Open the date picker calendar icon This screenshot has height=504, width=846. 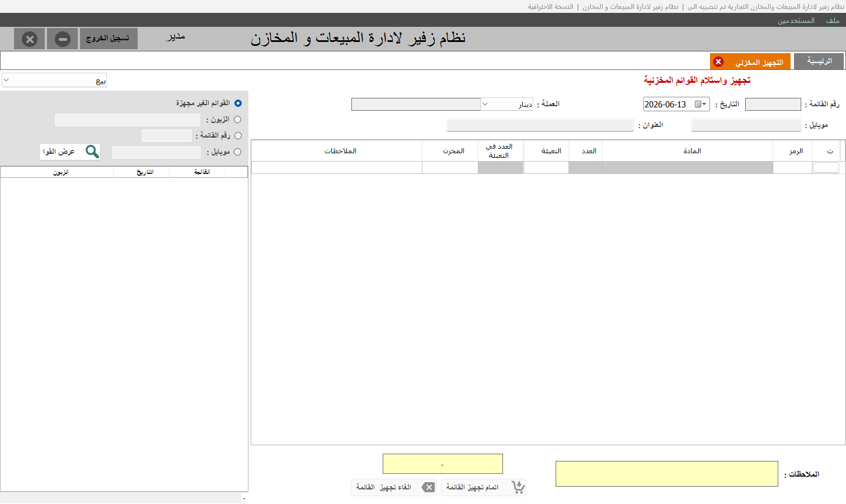click(698, 104)
